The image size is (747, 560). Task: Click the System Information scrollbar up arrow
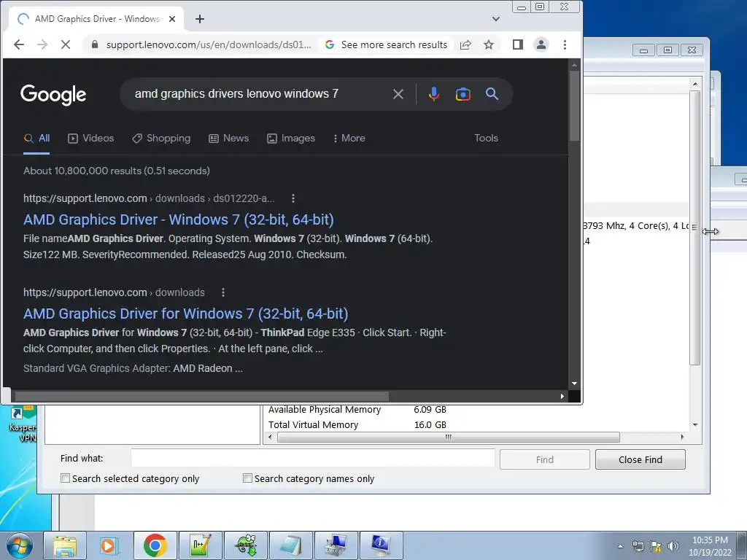pos(695,84)
